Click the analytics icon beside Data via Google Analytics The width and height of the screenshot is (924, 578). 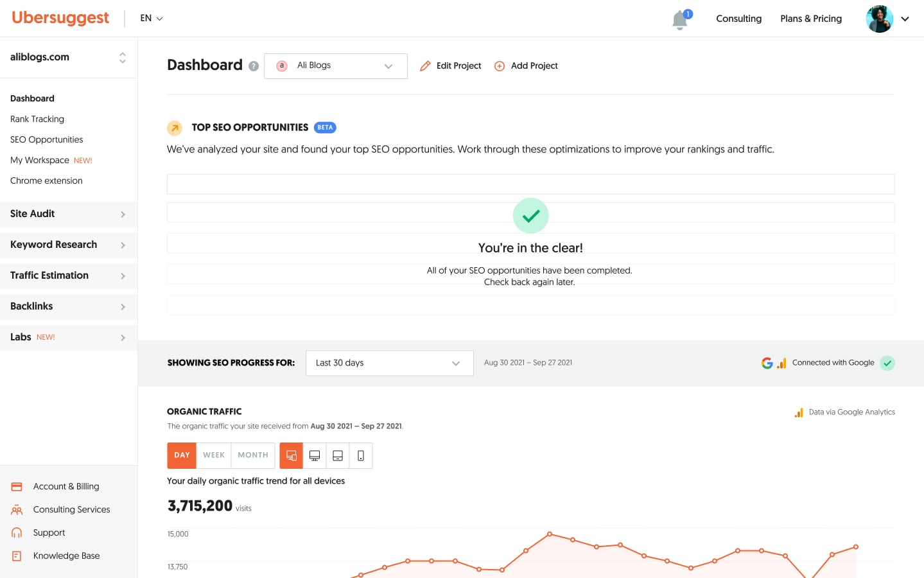point(799,413)
